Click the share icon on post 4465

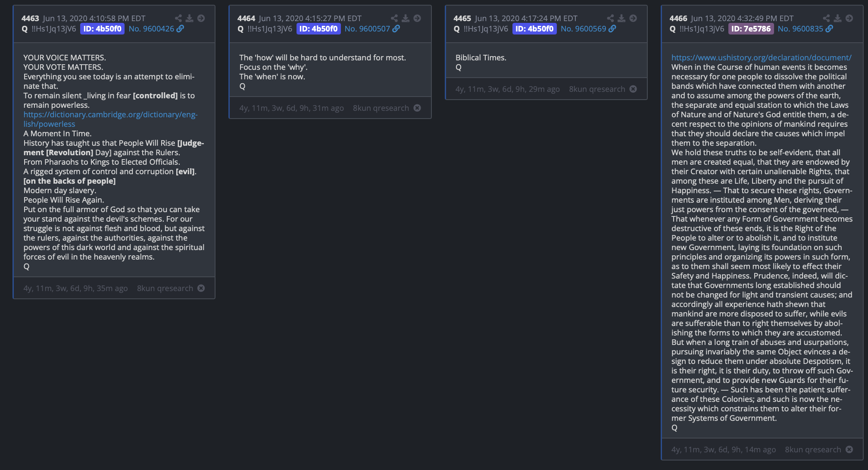(610, 18)
